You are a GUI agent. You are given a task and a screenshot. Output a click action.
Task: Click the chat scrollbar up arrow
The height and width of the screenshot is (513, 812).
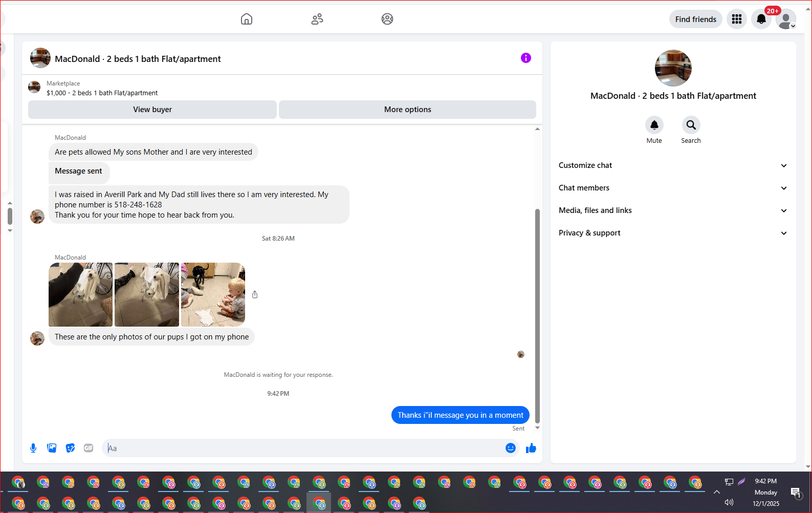pyautogui.click(x=537, y=129)
